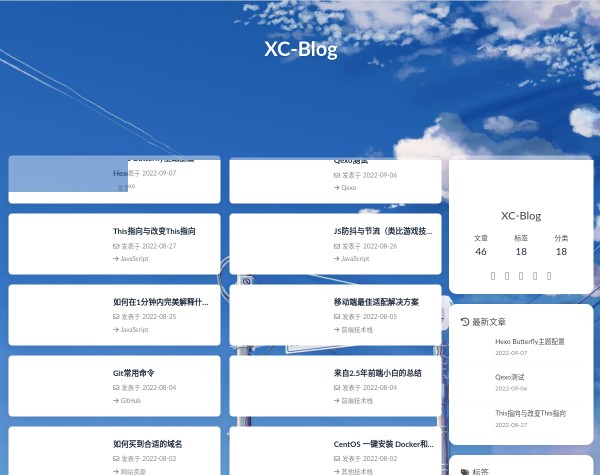Open the CentOS 一键安装 Docker post
This screenshot has width=600, height=475.
(384, 444)
